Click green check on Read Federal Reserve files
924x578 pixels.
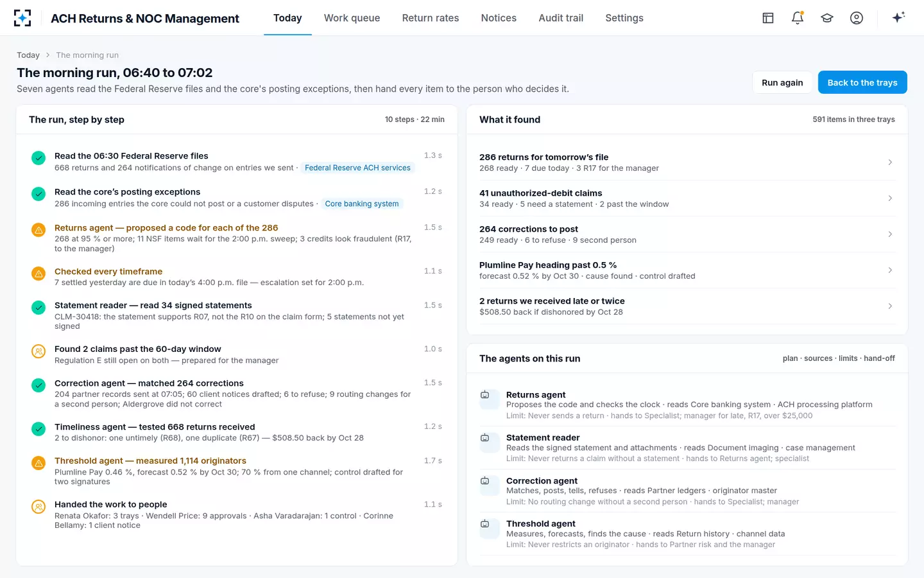pyautogui.click(x=38, y=157)
